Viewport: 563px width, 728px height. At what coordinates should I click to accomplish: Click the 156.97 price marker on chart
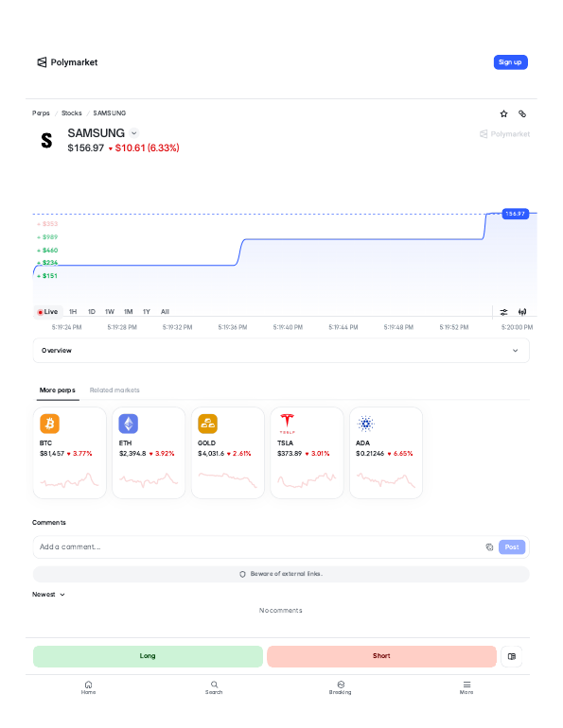[x=515, y=214]
